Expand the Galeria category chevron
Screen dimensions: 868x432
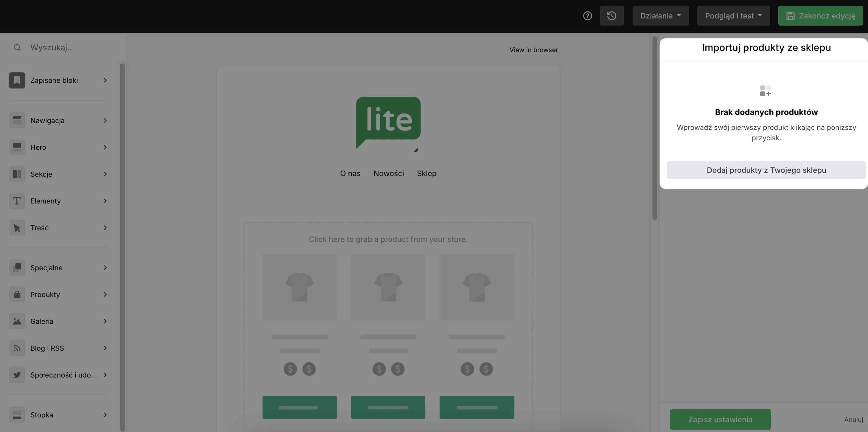(105, 321)
